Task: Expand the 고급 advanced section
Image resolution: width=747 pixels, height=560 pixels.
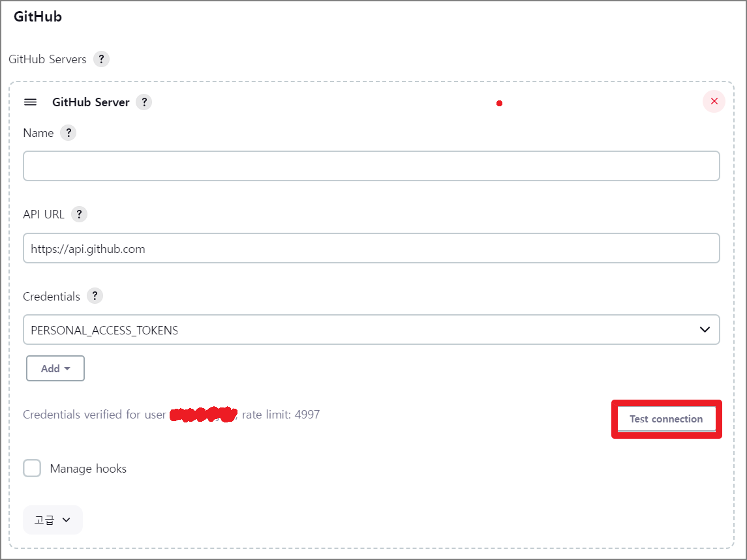Action: (x=52, y=520)
